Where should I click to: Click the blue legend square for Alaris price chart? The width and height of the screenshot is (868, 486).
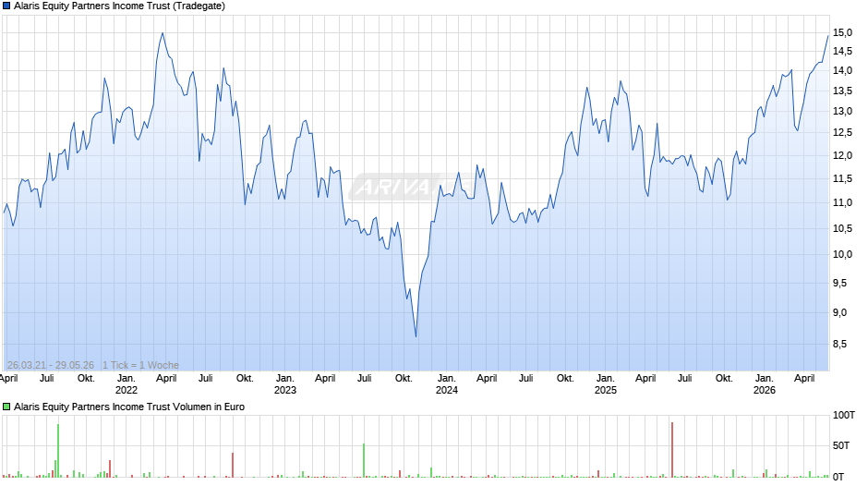tap(6, 6)
